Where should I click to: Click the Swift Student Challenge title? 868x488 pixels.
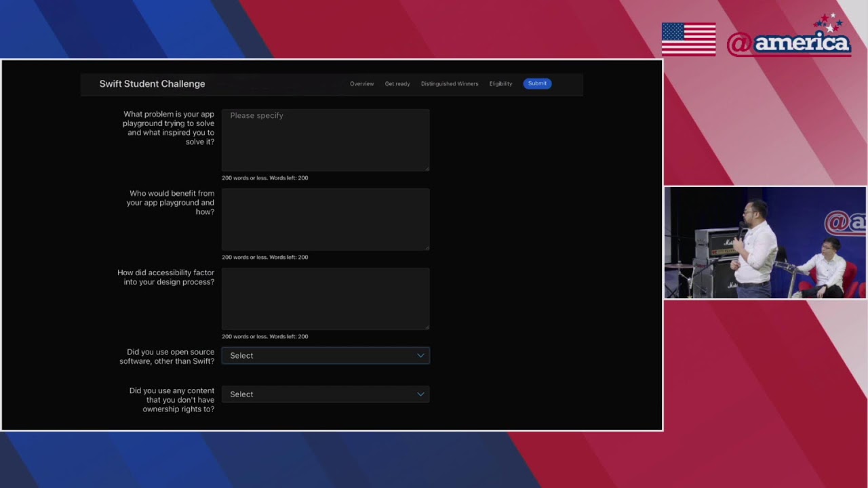click(x=152, y=84)
